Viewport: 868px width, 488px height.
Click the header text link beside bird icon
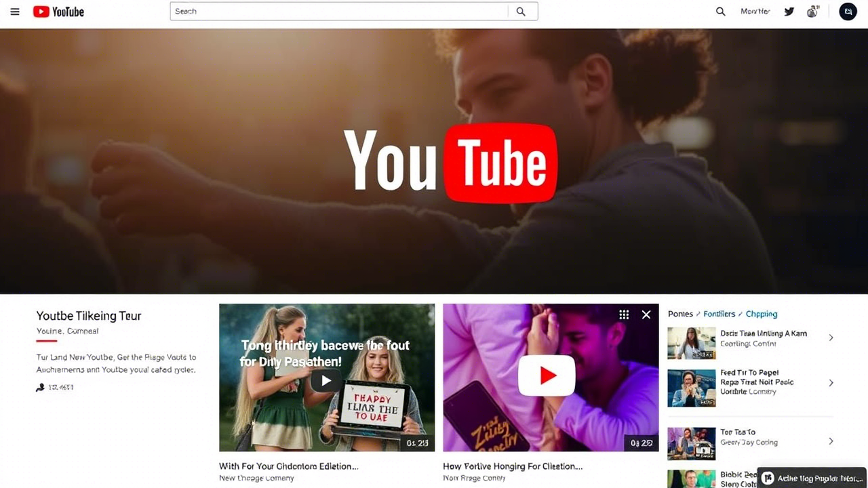pyautogui.click(x=755, y=12)
